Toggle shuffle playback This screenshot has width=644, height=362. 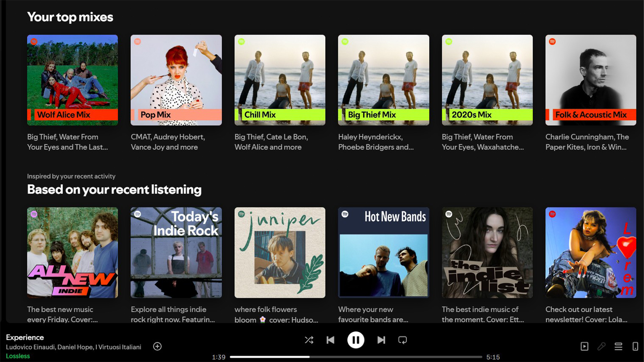[309, 340]
